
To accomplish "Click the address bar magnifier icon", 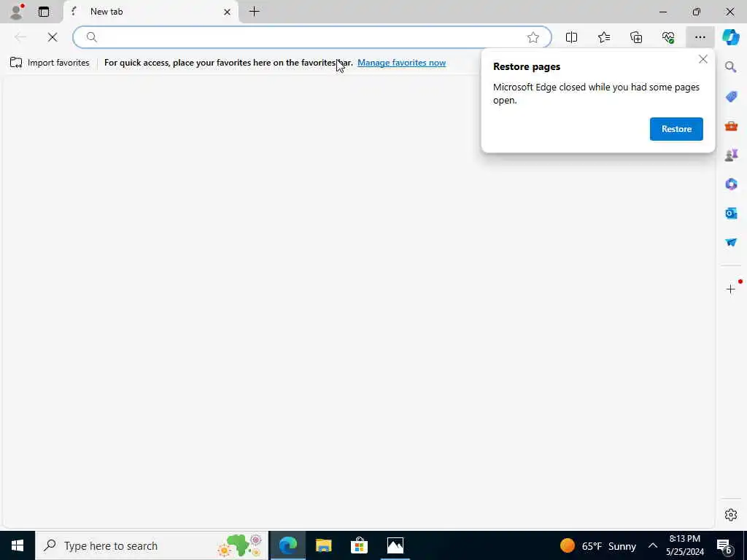I will (91, 37).
